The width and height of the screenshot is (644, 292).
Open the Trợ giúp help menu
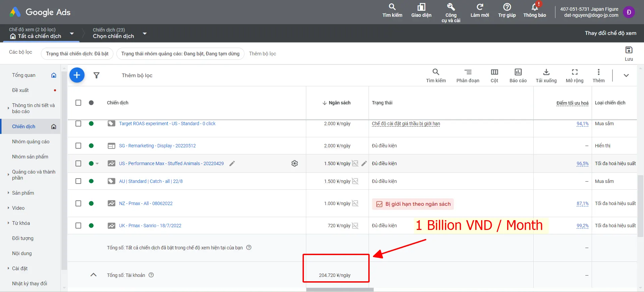tap(507, 11)
